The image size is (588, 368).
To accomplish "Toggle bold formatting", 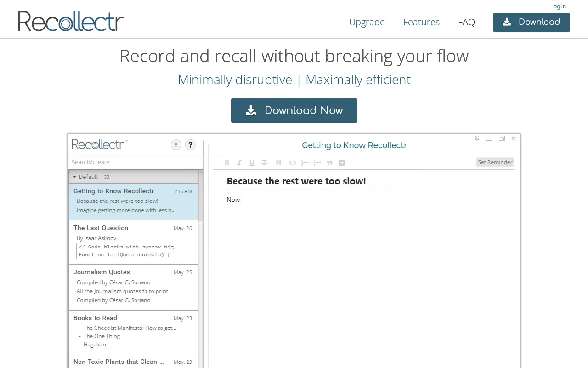I will pos(227,162).
